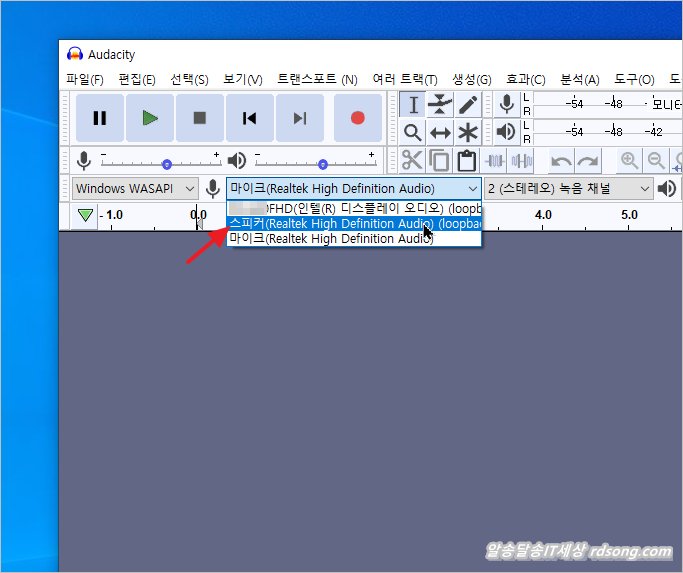Open the 여러 트랙(T) menu
Screen dimensions: 683x573
405,80
